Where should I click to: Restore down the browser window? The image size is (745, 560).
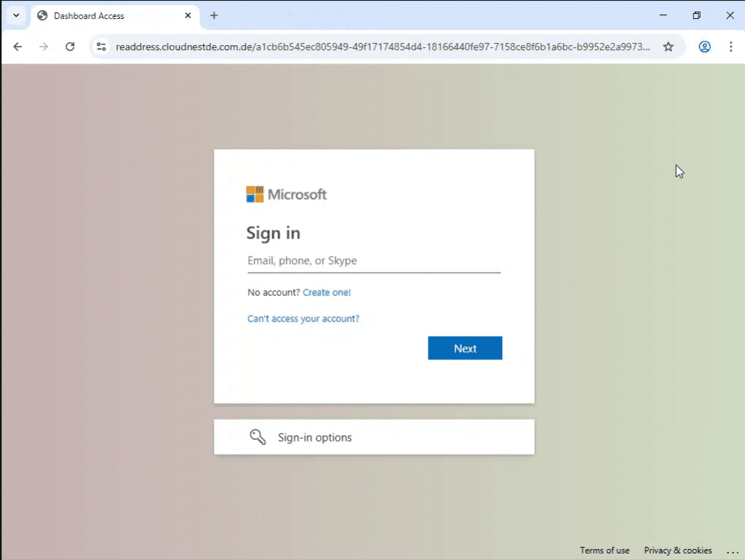point(696,15)
